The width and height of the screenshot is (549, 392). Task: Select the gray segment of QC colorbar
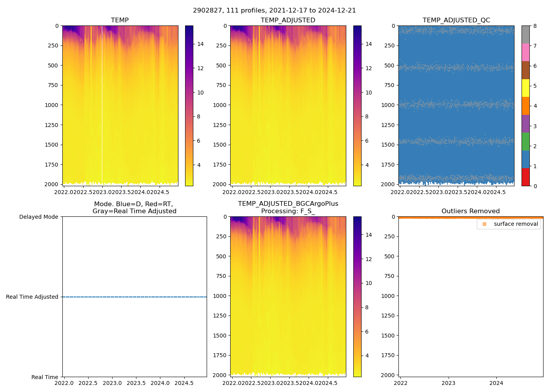(x=525, y=34)
